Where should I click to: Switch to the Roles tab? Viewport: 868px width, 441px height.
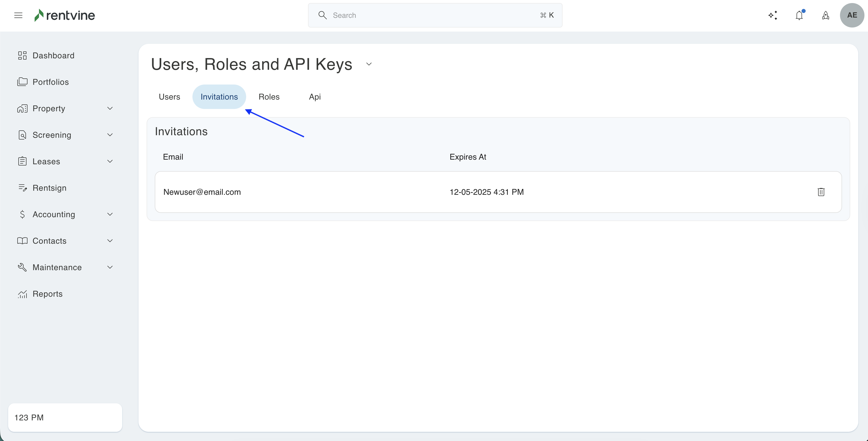pos(269,97)
